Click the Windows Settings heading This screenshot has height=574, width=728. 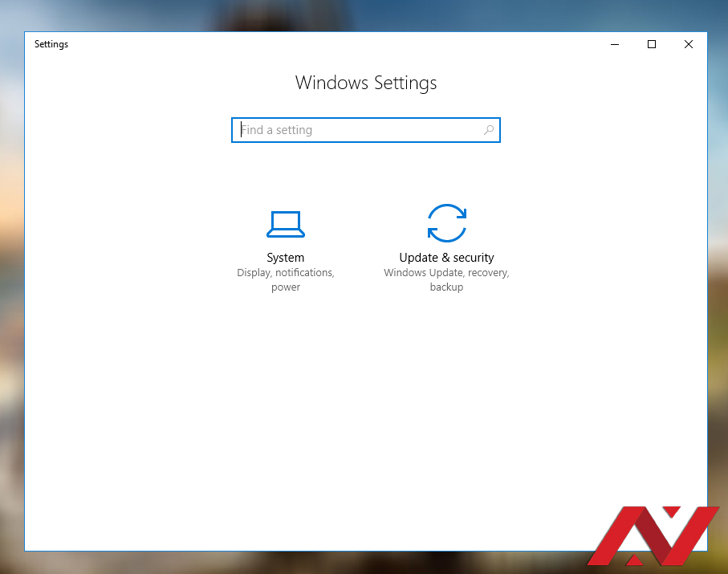[x=366, y=83]
